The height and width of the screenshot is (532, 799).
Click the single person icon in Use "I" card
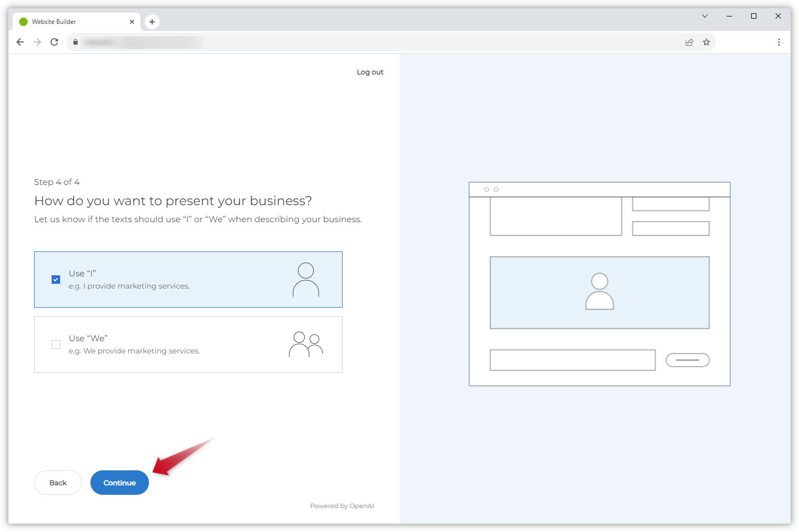(306, 280)
